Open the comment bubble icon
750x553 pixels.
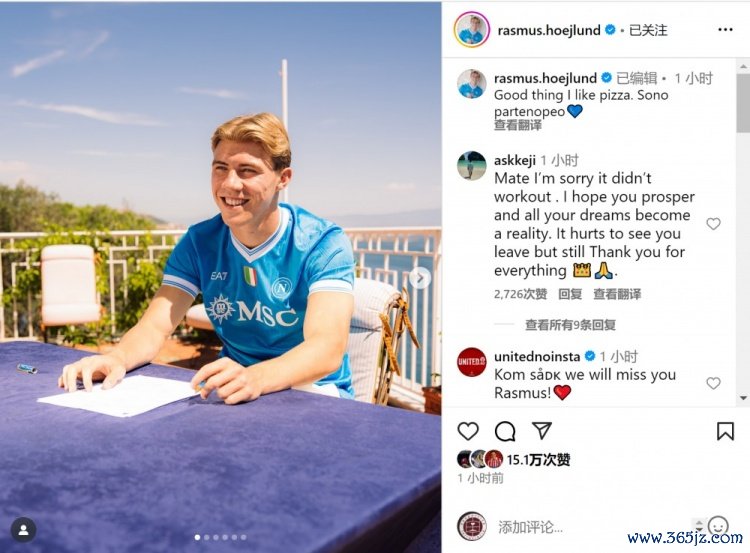pyautogui.click(x=505, y=431)
